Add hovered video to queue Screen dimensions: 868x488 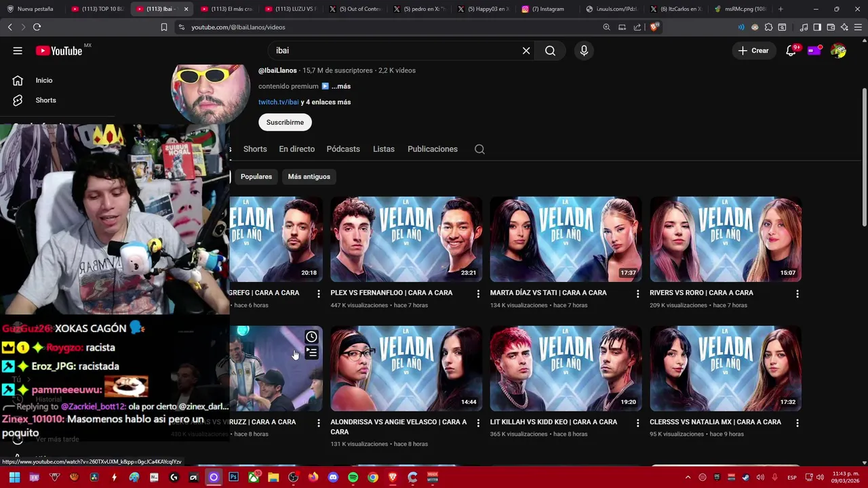[311, 352]
